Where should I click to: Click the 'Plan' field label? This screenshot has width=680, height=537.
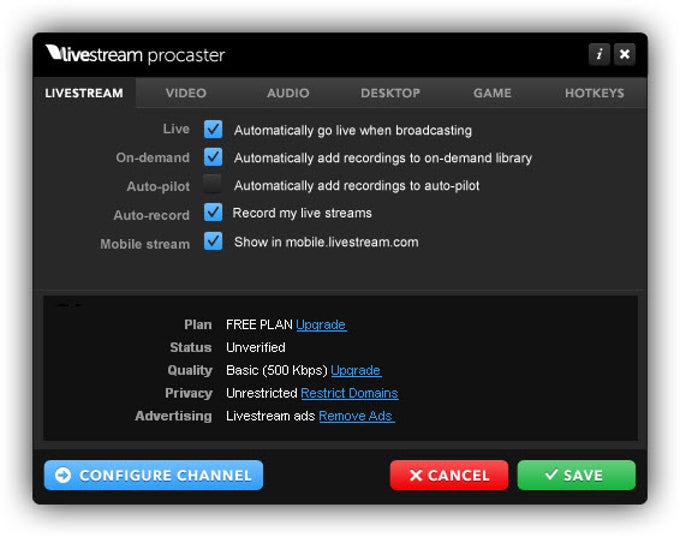198,324
